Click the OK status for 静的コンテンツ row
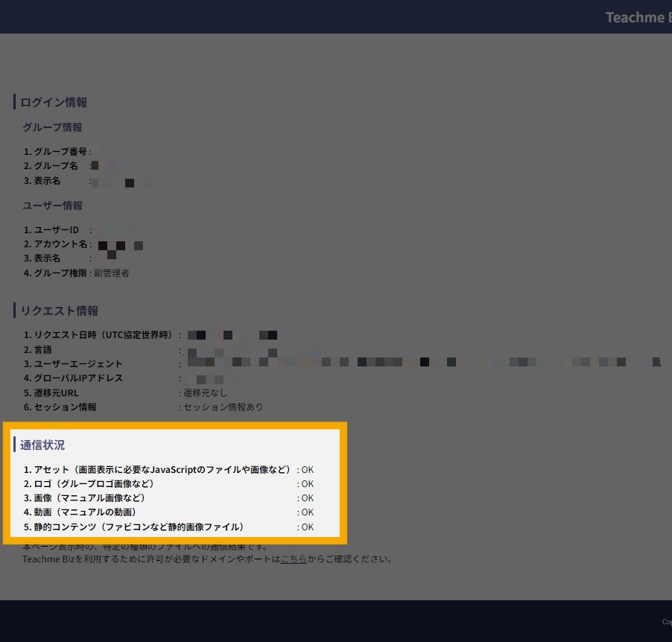Image resolution: width=672 pixels, height=642 pixels. [x=307, y=527]
